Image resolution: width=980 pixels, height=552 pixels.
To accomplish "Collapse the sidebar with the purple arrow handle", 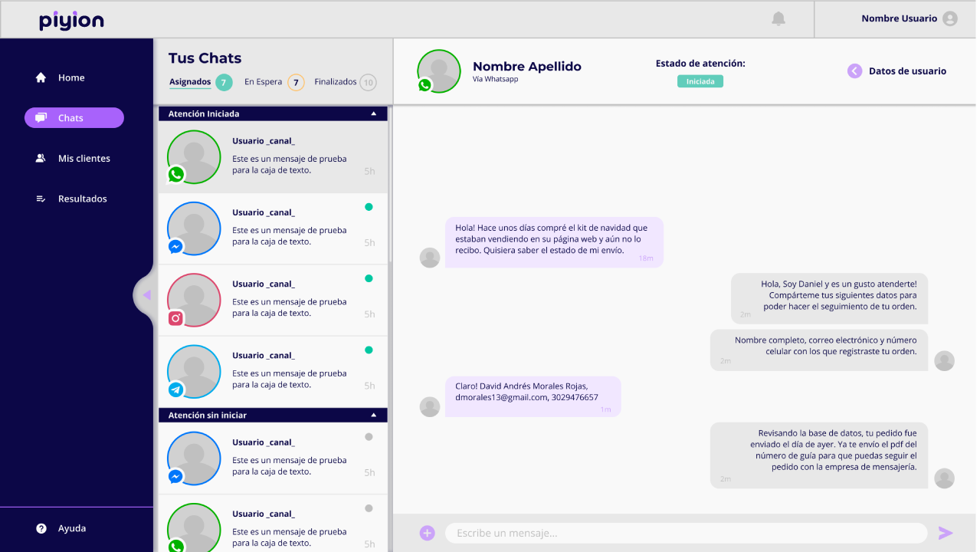I will click(x=146, y=294).
